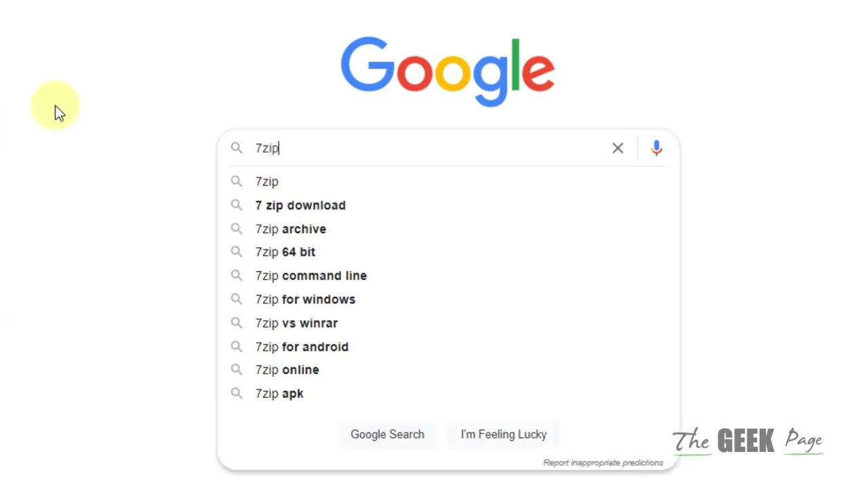Pick the '7zip 64 bit' suggestion
This screenshot has width=868, height=488.
[285, 252]
